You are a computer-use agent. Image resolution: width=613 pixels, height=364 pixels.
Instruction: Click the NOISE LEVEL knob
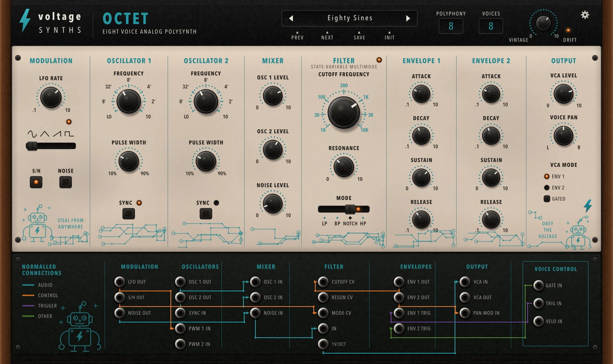[273, 203]
